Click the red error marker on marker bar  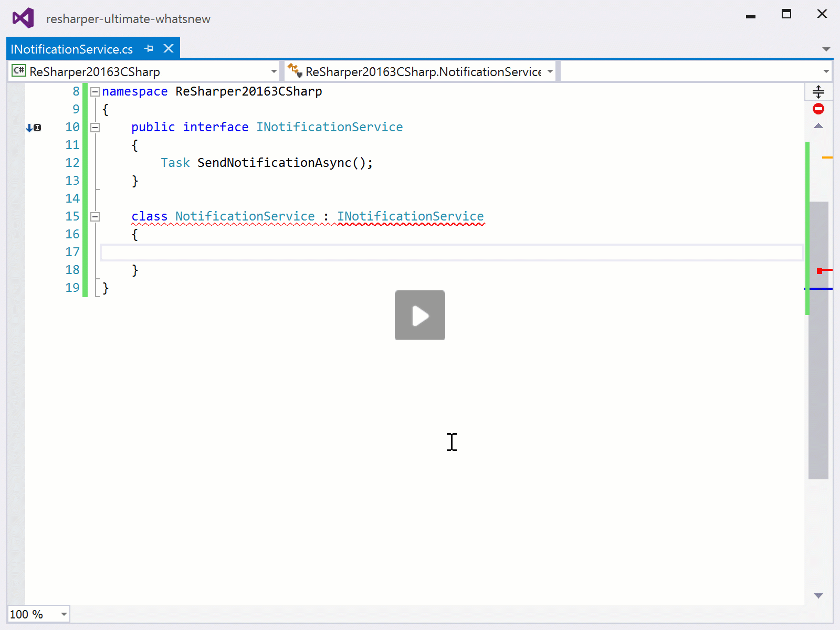[x=824, y=270]
